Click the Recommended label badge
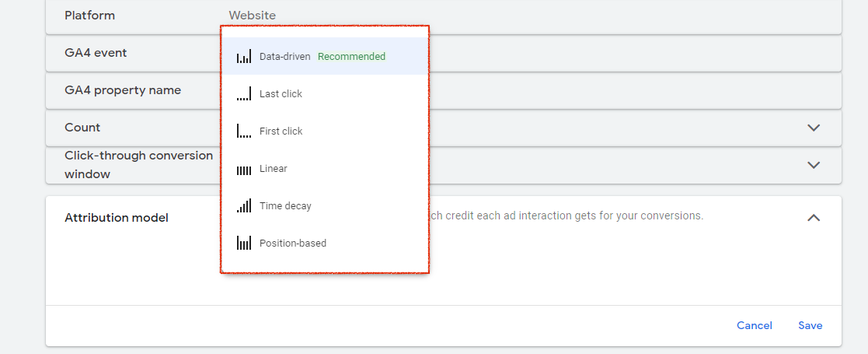This screenshot has width=868, height=354. pos(351,57)
